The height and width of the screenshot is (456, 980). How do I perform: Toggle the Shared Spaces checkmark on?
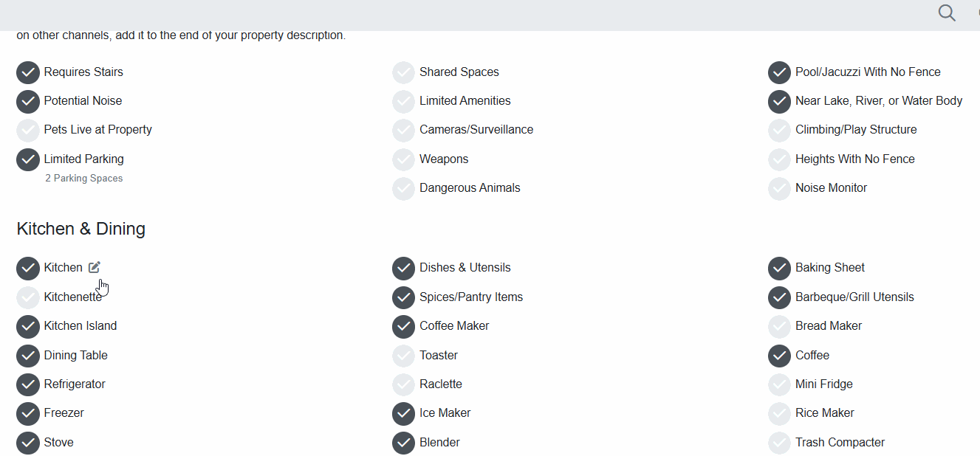pos(403,72)
